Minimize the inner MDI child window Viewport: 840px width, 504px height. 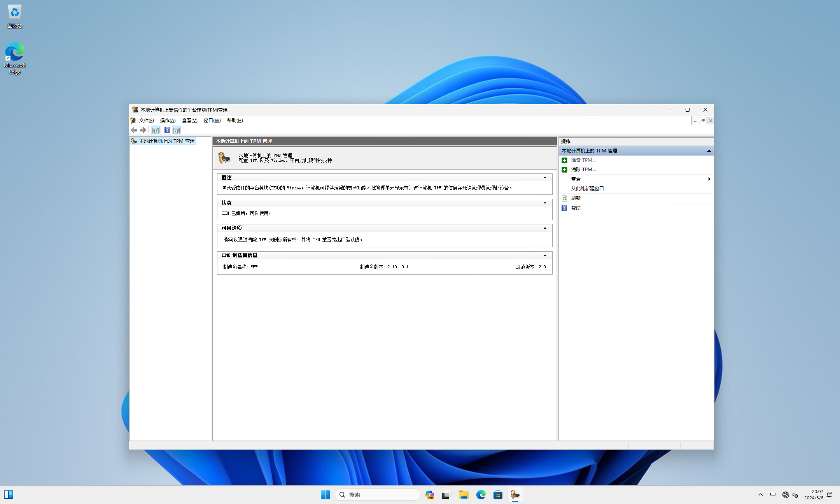(x=695, y=121)
